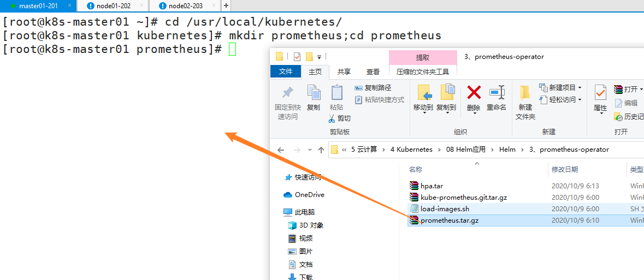The height and width of the screenshot is (280, 644).
Task: Click the Up arrow navigation icon
Action: point(321,150)
